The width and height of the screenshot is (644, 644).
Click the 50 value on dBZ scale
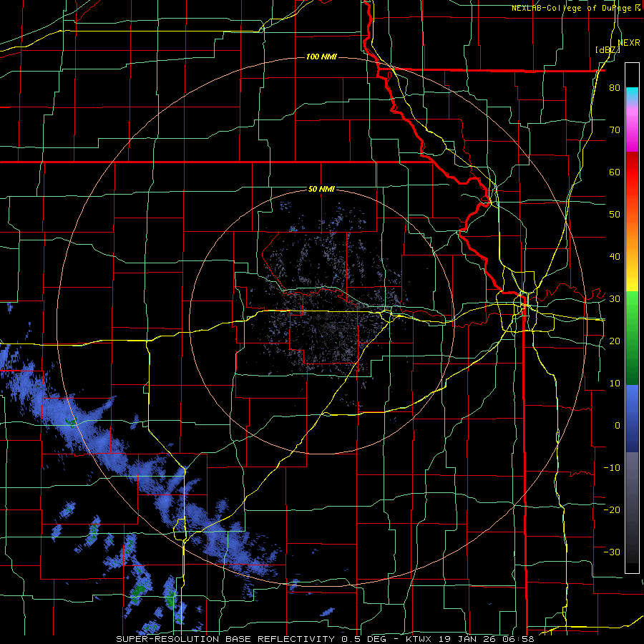[615, 215]
